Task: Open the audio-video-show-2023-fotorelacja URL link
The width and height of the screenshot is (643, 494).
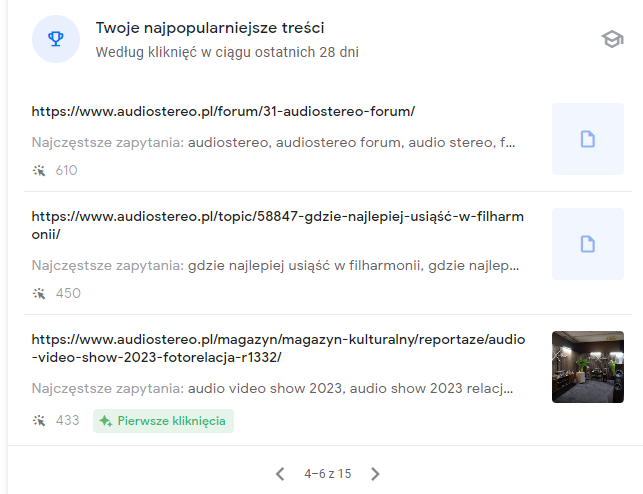Action: (278, 348)
